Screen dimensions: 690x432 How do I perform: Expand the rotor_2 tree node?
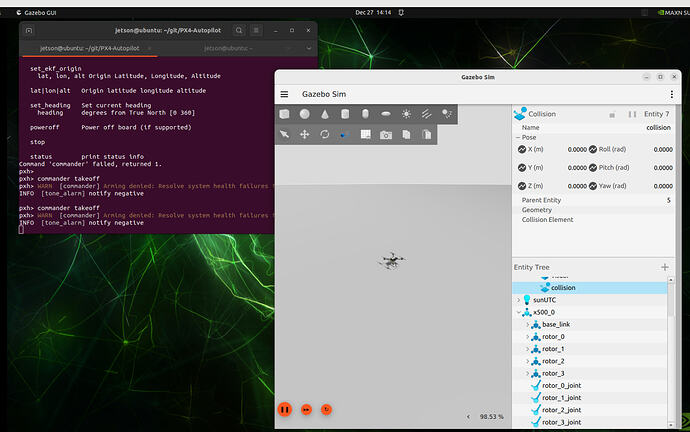coord(527,361)
